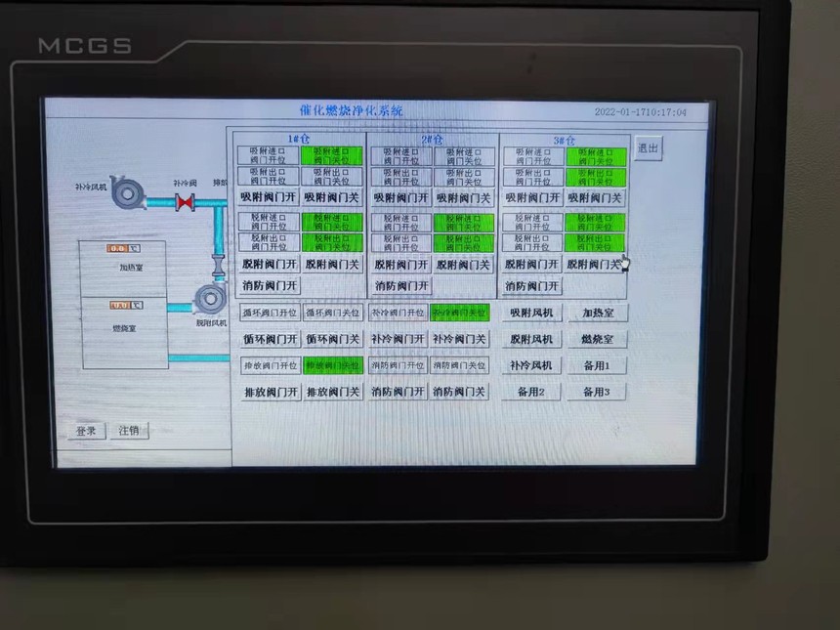Click the 补冷阀门开 button
Viewport: 840px width, 630px height.
click(399, 339)
